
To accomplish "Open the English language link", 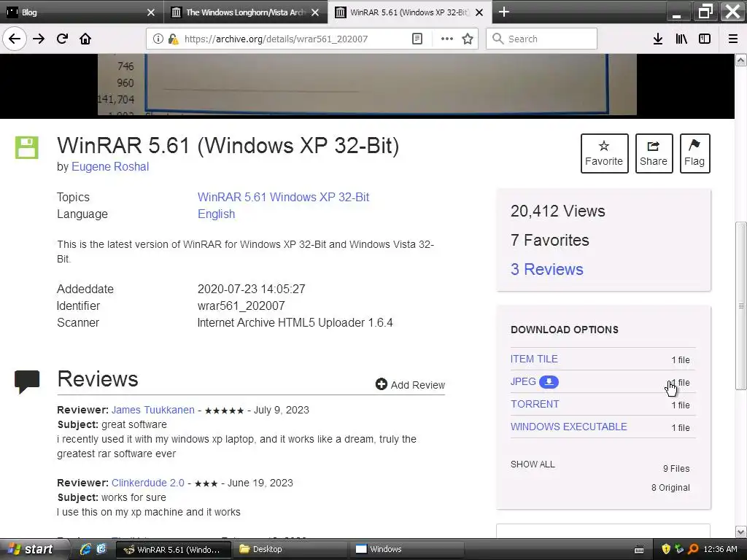I will 216,214.
